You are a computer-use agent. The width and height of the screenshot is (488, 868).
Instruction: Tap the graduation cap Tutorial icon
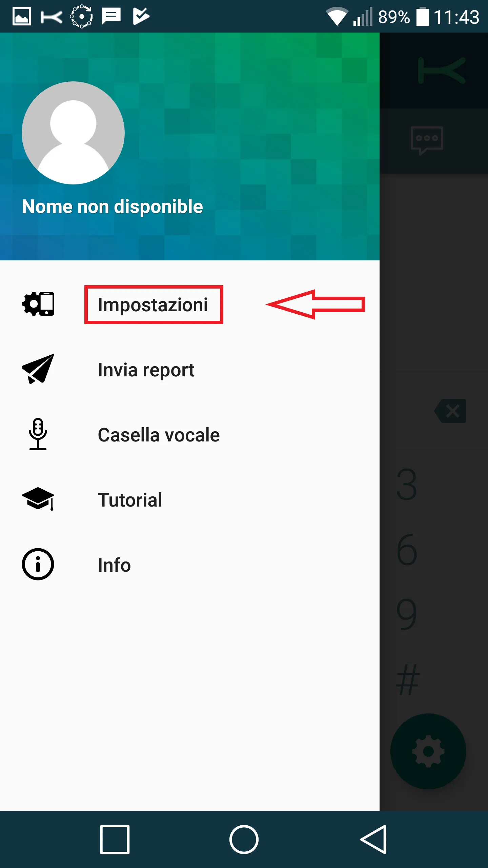[x=38, y=499]
